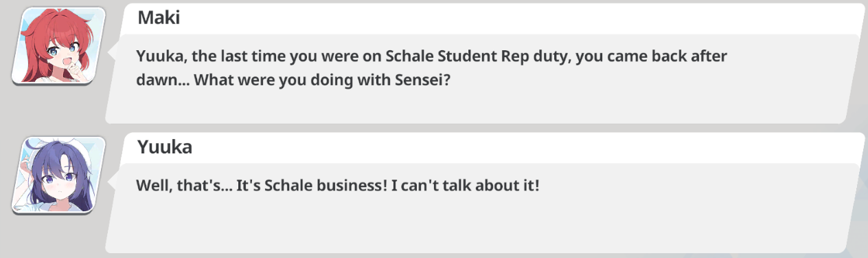Click "came back after" in Maki's message

pyautogui.click(x=670, y=56)
